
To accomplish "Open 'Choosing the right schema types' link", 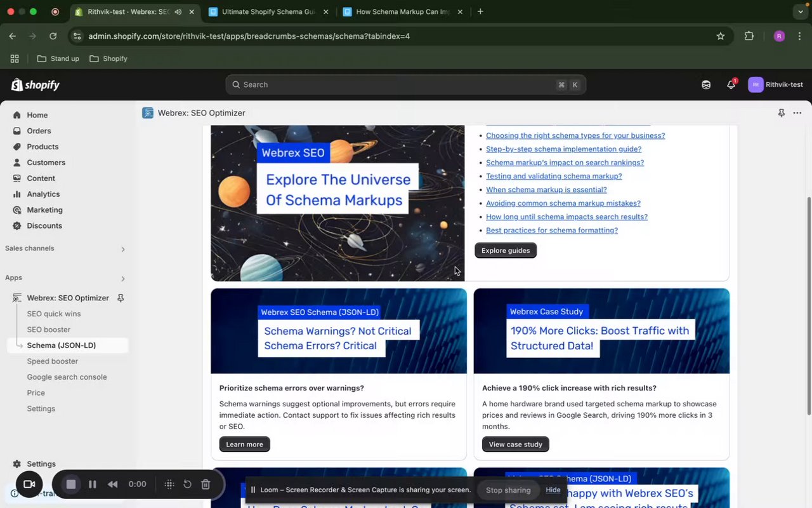I will click(575, 135).
